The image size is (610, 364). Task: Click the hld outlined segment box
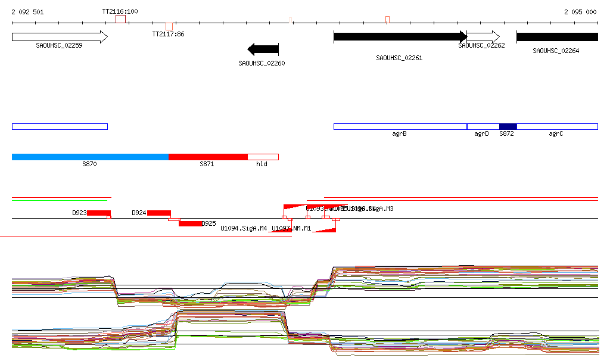(263, 157)
